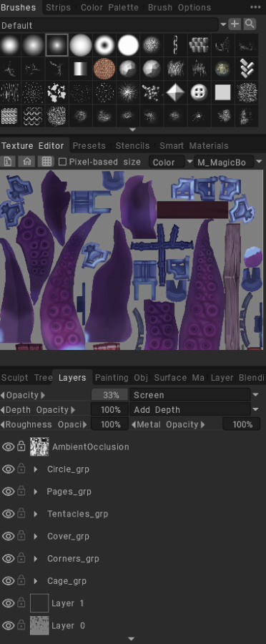The width and height of the screenshot is (266, 644).
Task: Click the Opacity 33% slider field
Action: pyautogui.click(x=109, y=395)
